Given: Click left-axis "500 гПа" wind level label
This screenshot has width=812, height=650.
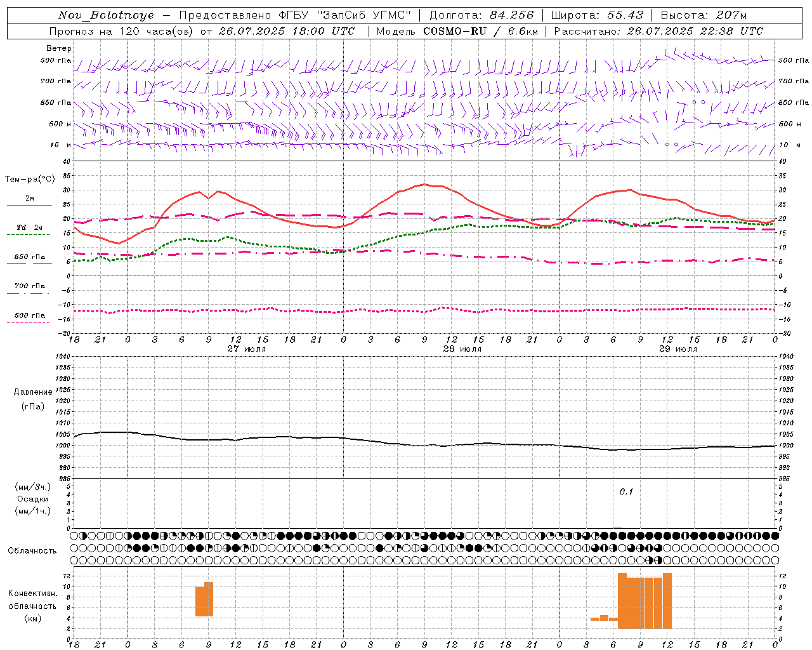Looking at the screenshot, I should coord(56,60).
